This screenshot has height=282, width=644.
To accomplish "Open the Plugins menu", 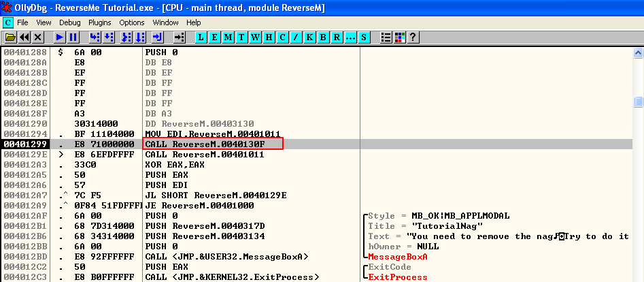I will coord(100,22).
